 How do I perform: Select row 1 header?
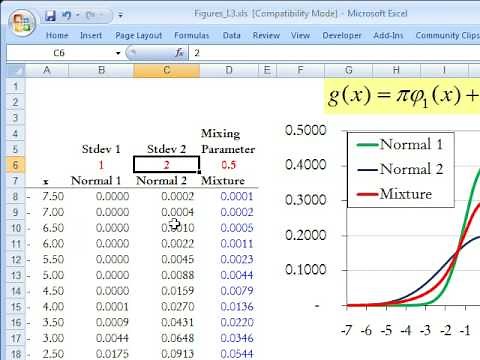point(16,86)
